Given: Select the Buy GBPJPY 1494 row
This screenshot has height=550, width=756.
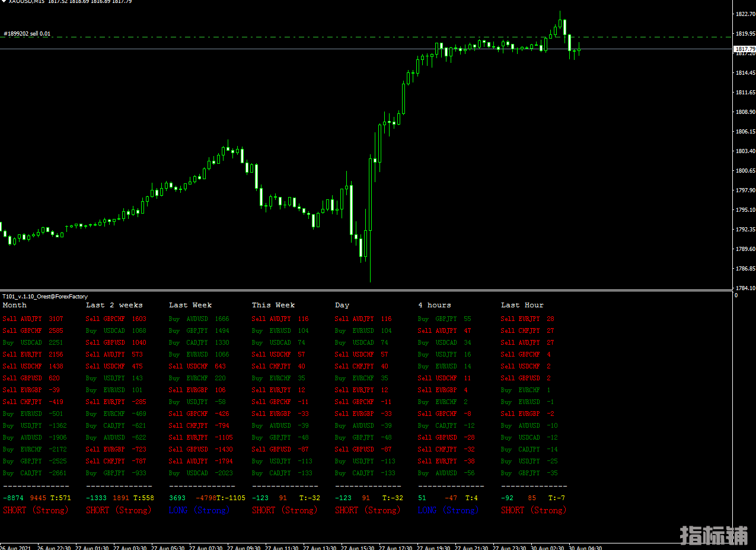Looking at the screenshot, I should click(x=199, y=330).
